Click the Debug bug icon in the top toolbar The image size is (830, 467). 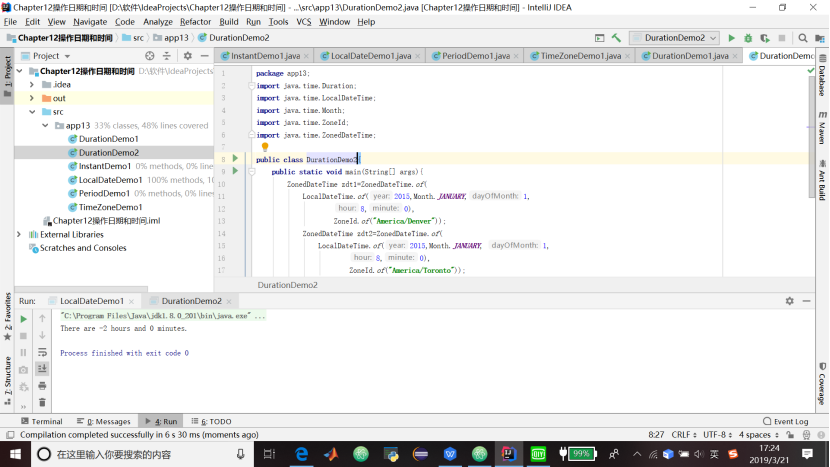tap(747, 38)
